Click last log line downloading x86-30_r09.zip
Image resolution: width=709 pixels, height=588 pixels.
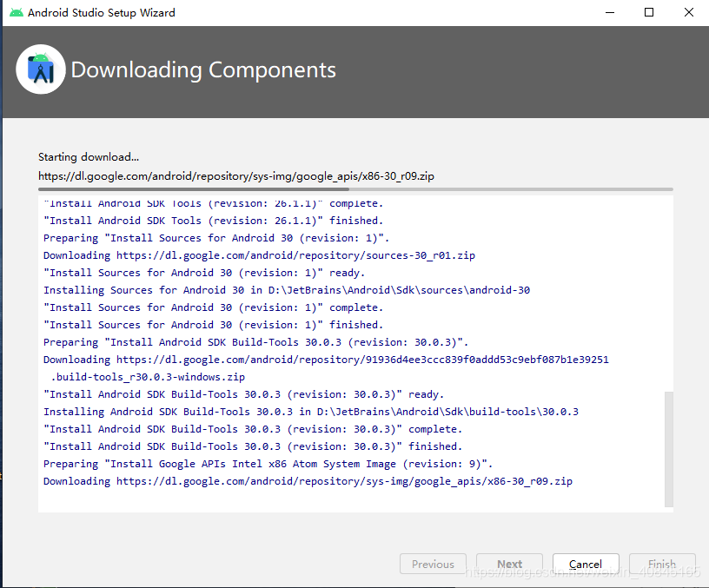click(x=308, y=481)
